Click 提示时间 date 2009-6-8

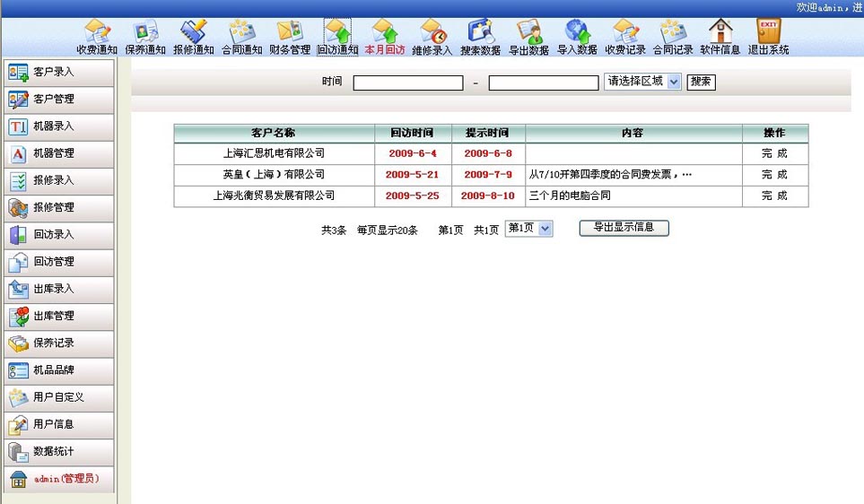[488, 153]
